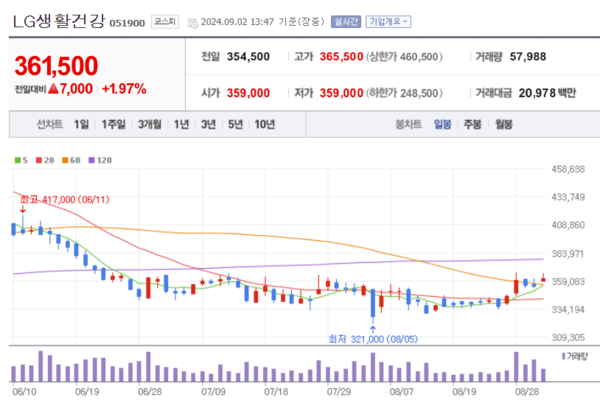
Task: Switch to the 월봉 monthly candle chart
Action: (504, 124)
